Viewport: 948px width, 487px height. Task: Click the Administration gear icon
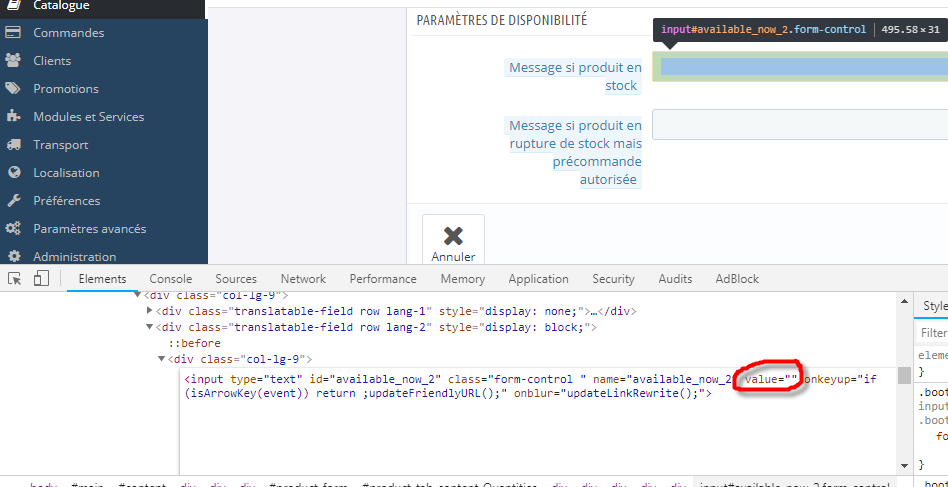click(13, 256)
